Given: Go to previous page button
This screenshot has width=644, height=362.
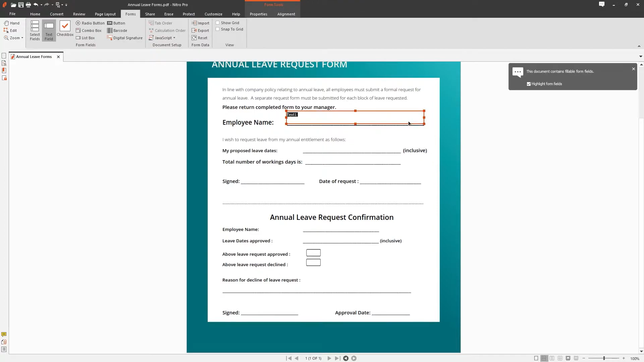Looking at the screenshot, I should [297, 358].
